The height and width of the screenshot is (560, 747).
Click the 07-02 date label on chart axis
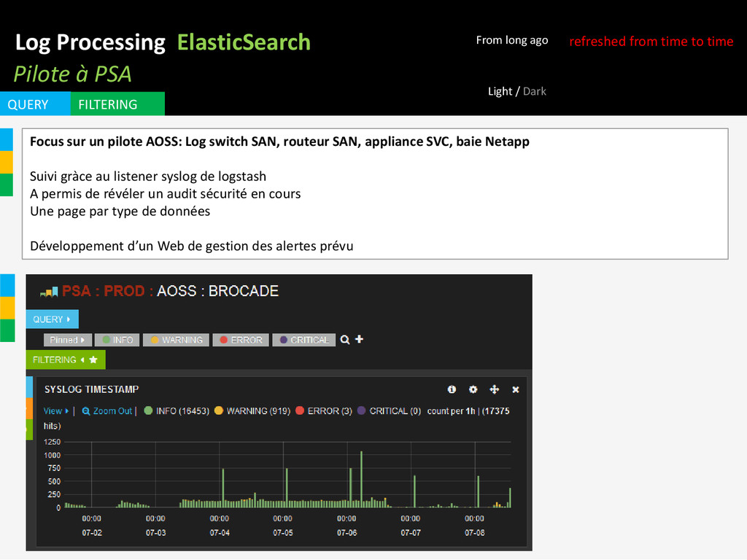92,533
